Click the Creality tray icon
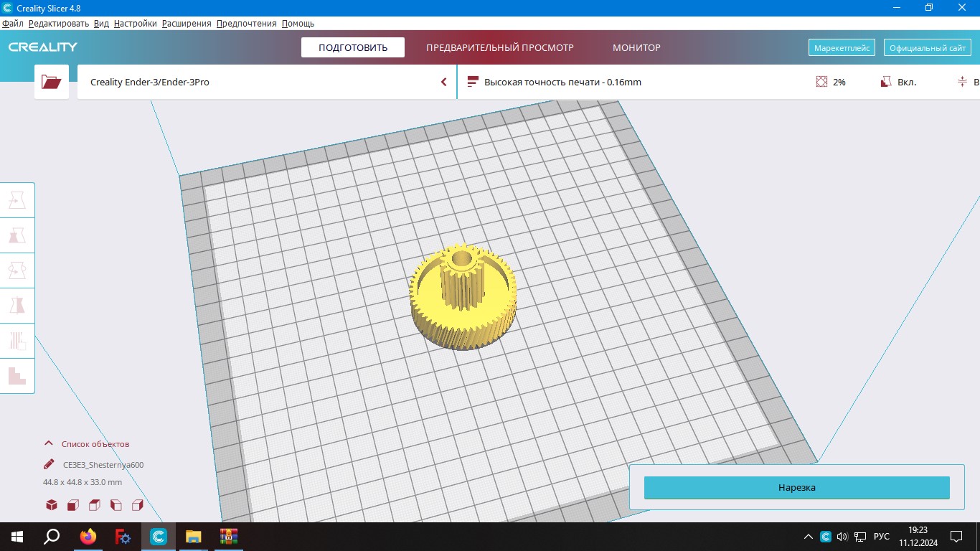The width and height of the screenshot is (980, 551). 826,537
